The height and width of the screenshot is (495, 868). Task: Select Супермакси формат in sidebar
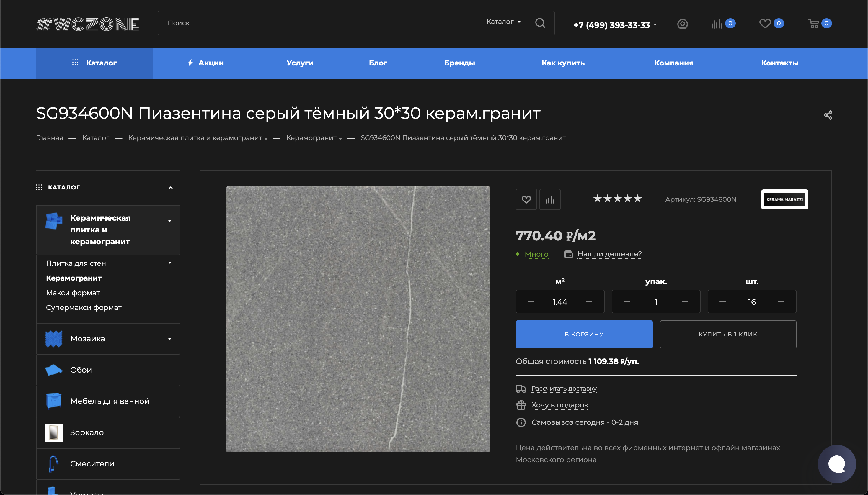84,308
